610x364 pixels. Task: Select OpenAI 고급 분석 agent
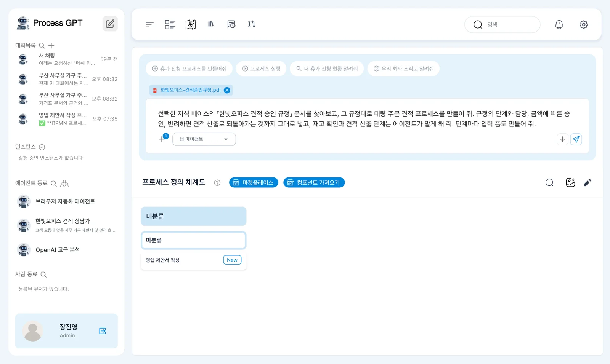coord(67,250)
